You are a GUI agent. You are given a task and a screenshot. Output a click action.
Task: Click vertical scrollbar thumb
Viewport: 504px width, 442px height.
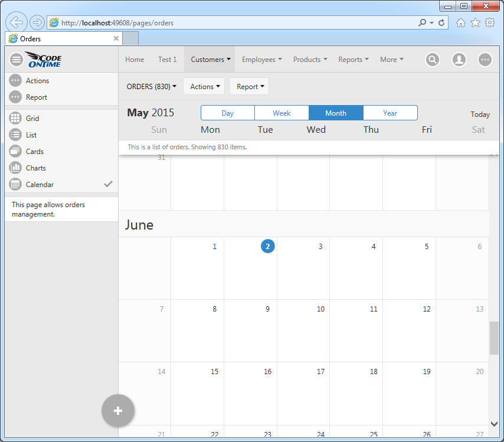tap(494, 338)
